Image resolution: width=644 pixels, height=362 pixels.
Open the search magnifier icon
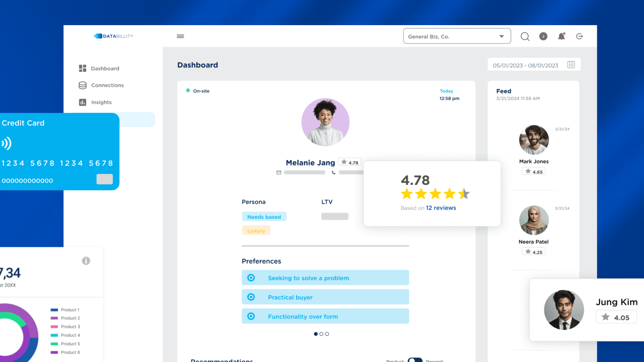click(x=525, y=37)
